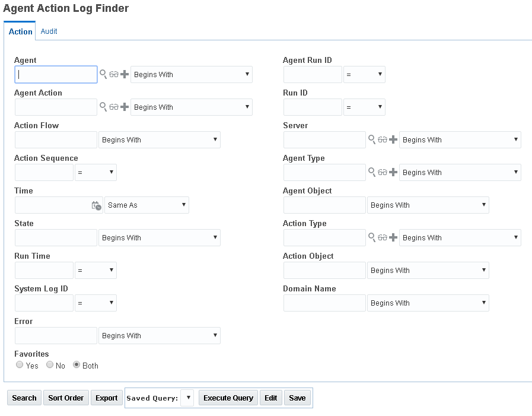Select Yes for Favorites
Image resolution: width=532 pixels, height=416 pixels.
[x=20, y=365]
